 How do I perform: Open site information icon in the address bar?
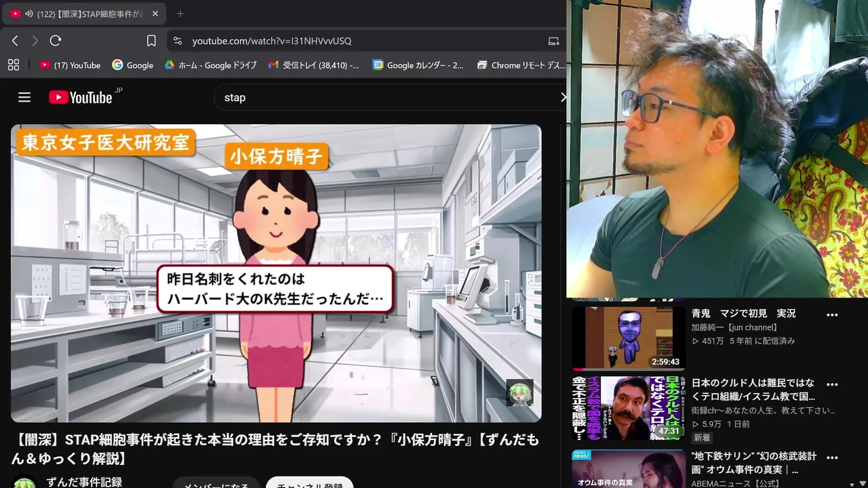(x=178, y=41)
